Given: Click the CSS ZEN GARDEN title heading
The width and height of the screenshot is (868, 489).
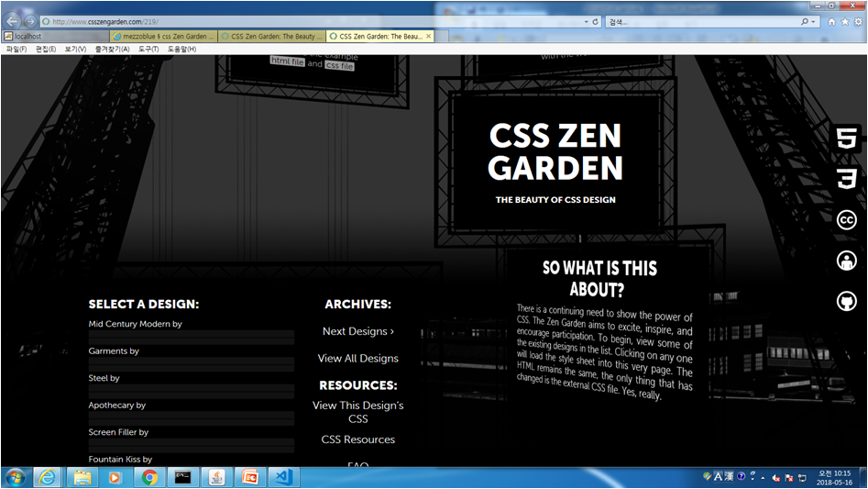Looking at the screenshot, I should (x=555, y=151).
